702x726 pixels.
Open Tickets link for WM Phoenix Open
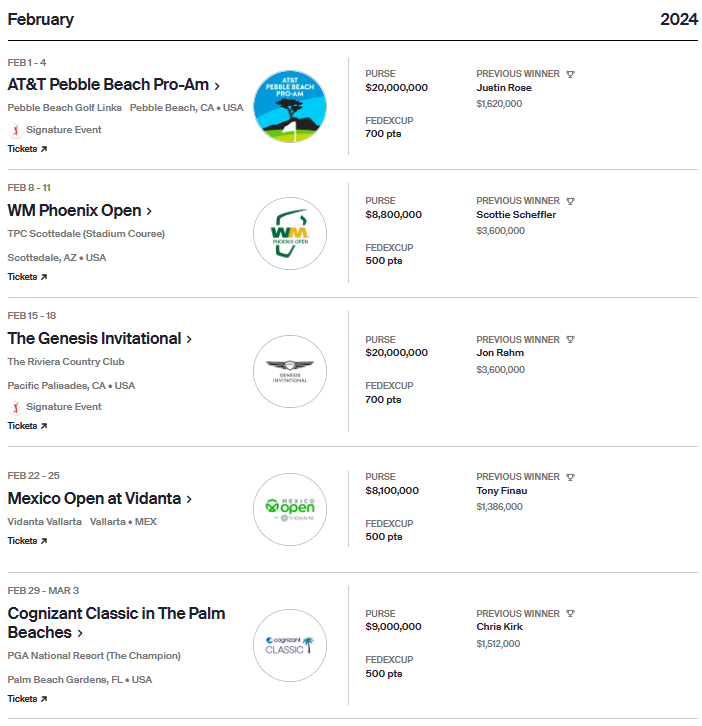click(27, 277)
